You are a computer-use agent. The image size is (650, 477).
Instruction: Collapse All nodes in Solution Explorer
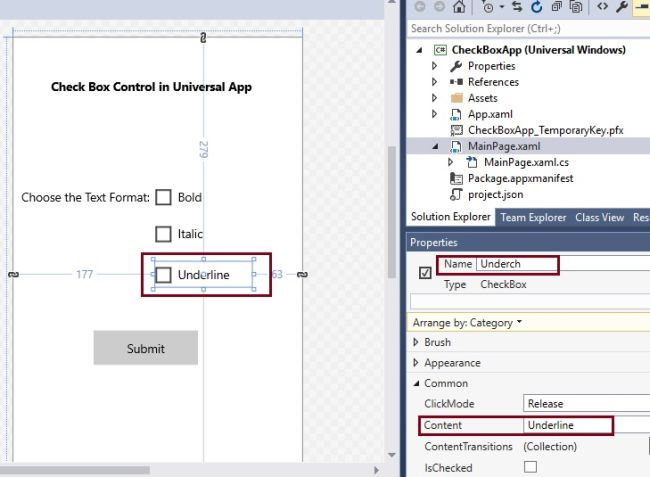[557, 7]
